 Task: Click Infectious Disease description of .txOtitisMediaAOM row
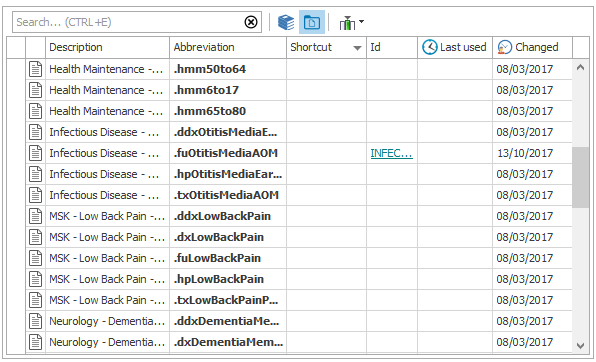pyautogui.click(x=104, y=195)
